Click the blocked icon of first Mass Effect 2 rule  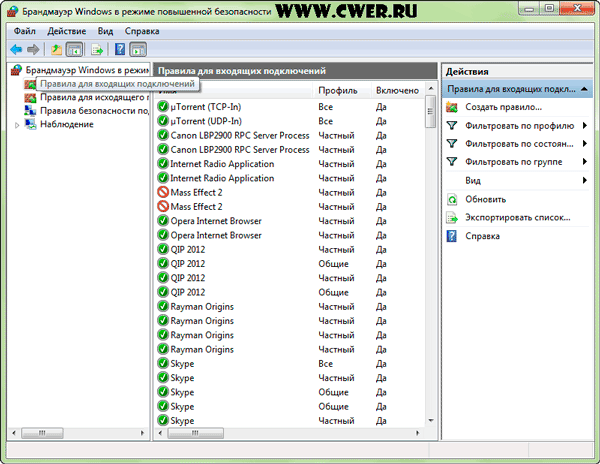click(x=163, y=192)
